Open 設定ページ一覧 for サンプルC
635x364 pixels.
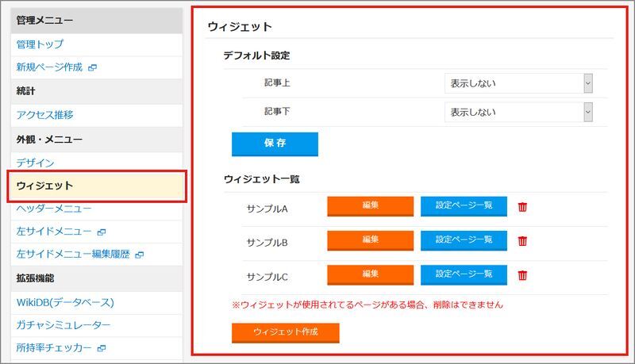(x=464, y=274)
